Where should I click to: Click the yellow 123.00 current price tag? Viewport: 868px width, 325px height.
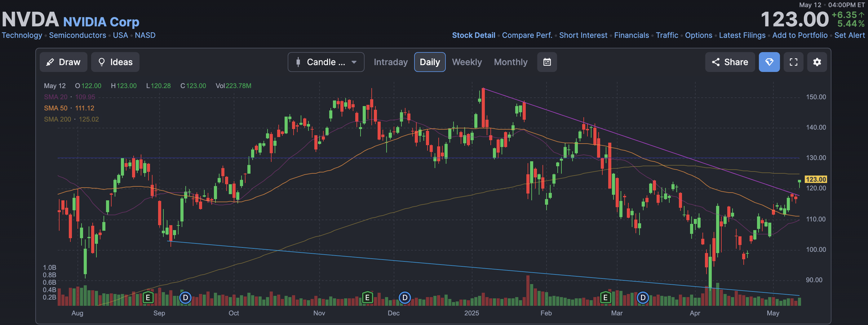pos(815,179)
